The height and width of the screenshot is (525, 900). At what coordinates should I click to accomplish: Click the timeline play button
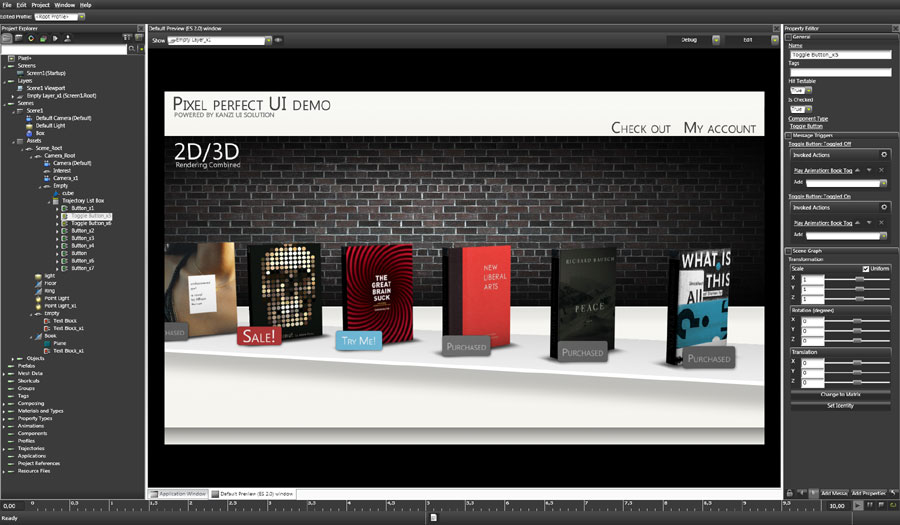tap(858, 505)
